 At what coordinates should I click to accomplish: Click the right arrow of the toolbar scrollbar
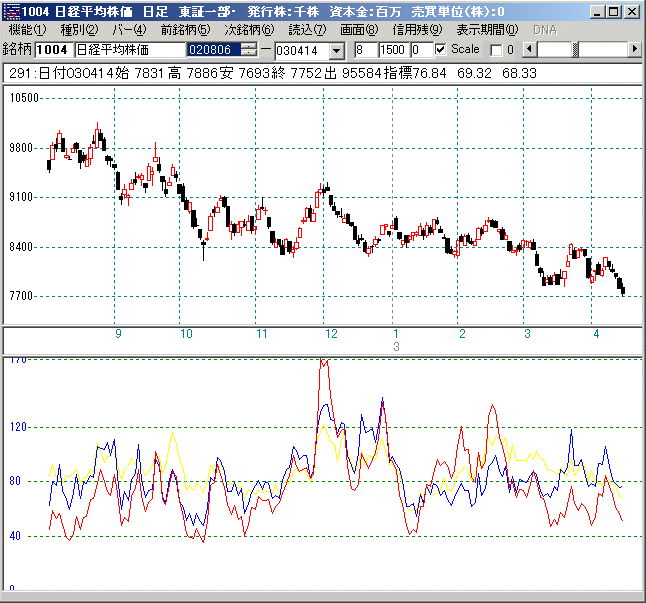tap(635, 49)
